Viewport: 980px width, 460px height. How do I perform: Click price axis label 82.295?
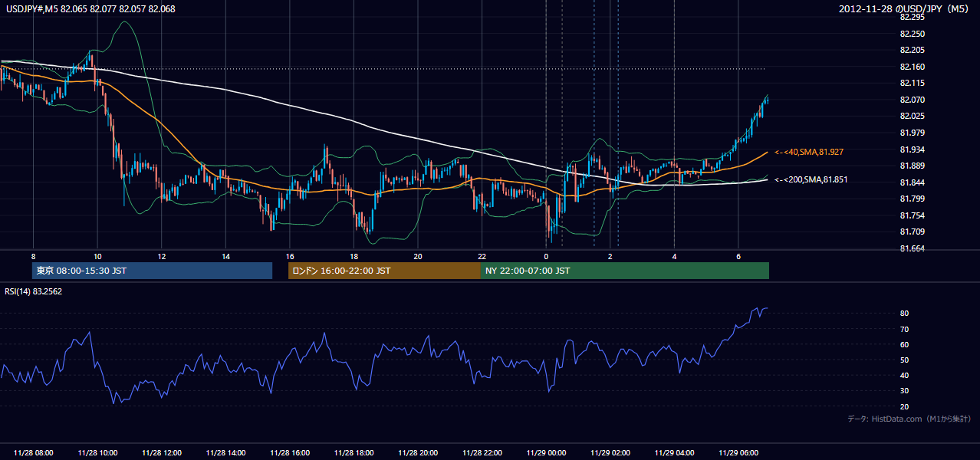coord(911,17)
